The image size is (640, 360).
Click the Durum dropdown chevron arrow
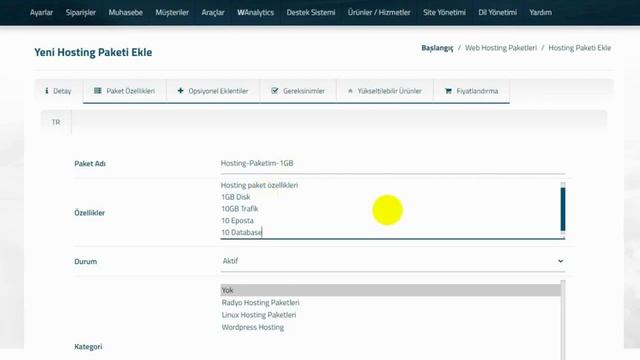560,261
